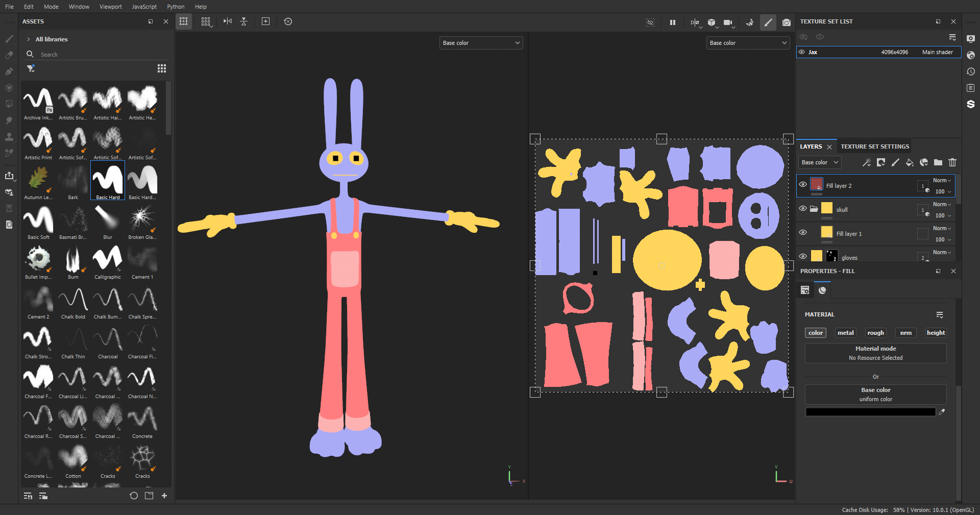Viewport: 980px width, 515px height.
Task: Add a paint layer with brush icon
Action: (895, 162)
